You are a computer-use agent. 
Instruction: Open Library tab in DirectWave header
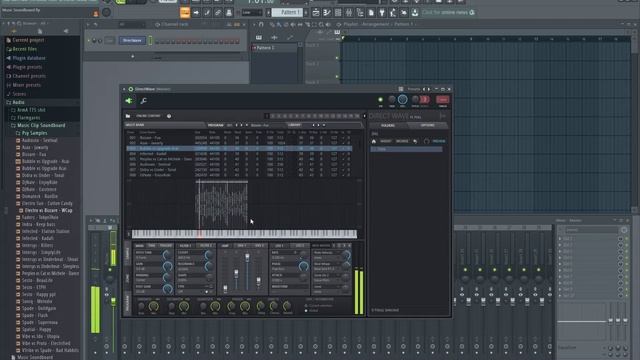point(294,125)
